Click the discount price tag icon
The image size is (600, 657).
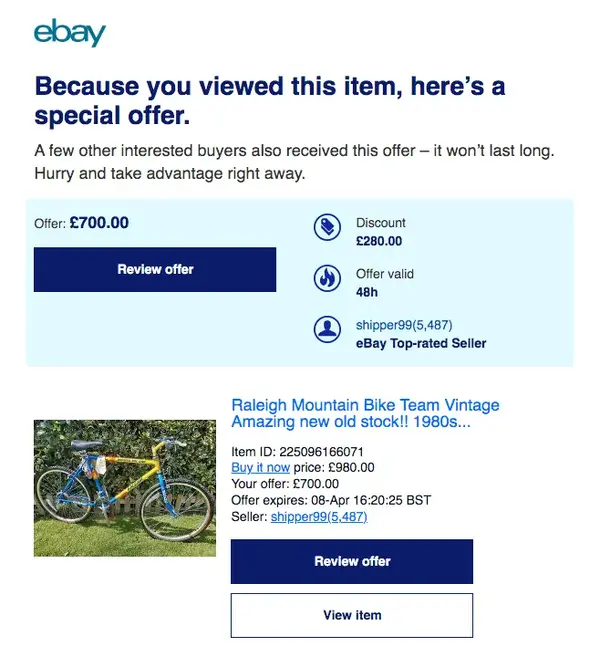[x=327, y=228]
